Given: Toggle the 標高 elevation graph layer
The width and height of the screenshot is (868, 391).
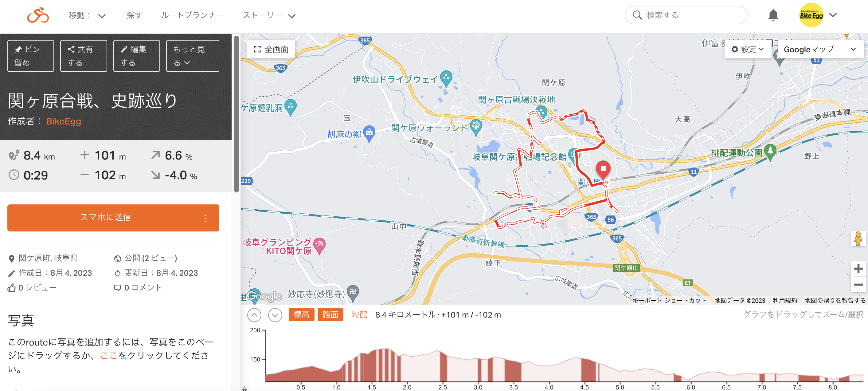Looking at the screenshot, I should pyautogui.click(x=301, y=314).
